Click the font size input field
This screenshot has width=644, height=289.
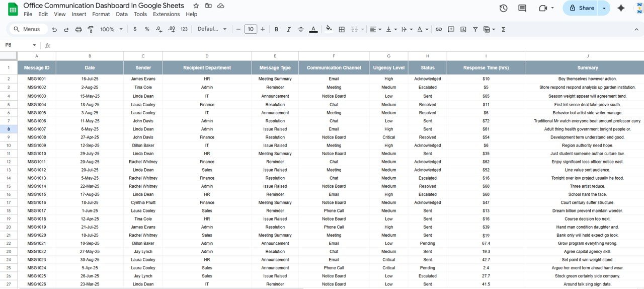pos(250,29)
